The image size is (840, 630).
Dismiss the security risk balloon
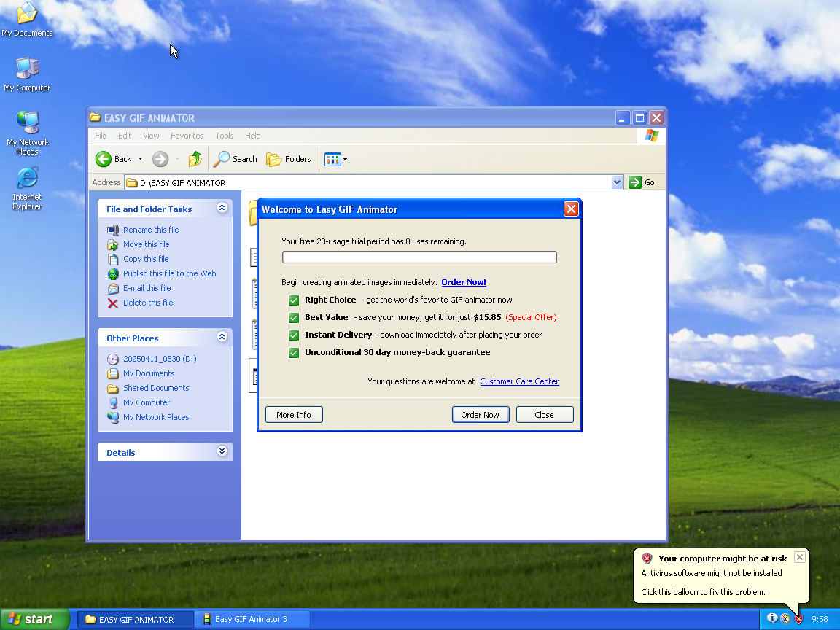tap(799, 557)
